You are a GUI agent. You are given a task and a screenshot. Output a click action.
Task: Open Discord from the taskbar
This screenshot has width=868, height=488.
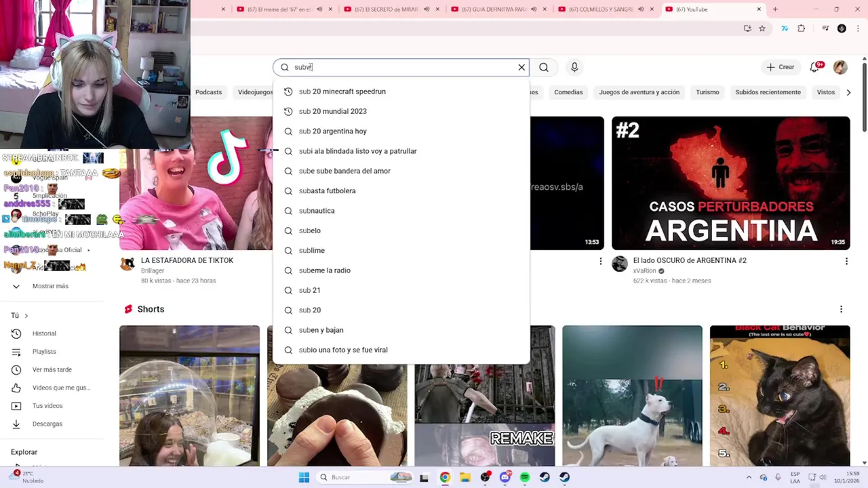click(x=505, y=477)
